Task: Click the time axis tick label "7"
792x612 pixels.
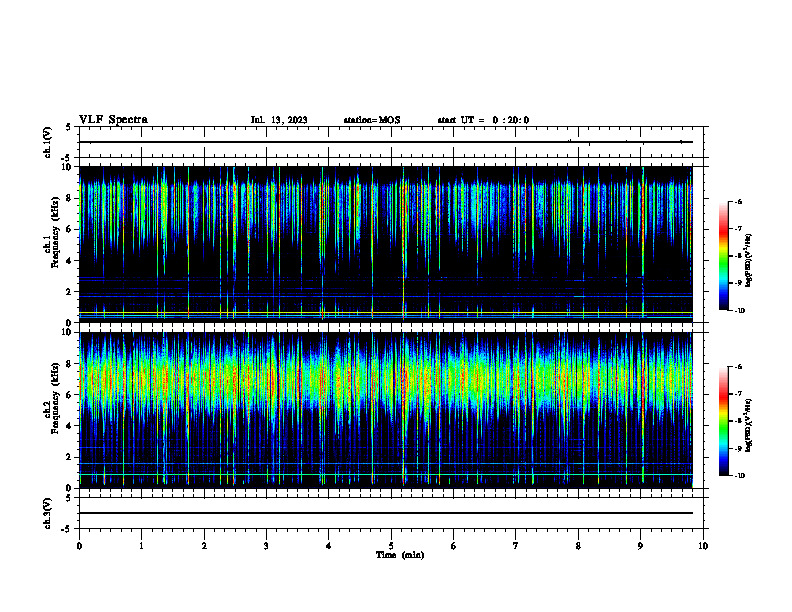Action: pos(516,546)
